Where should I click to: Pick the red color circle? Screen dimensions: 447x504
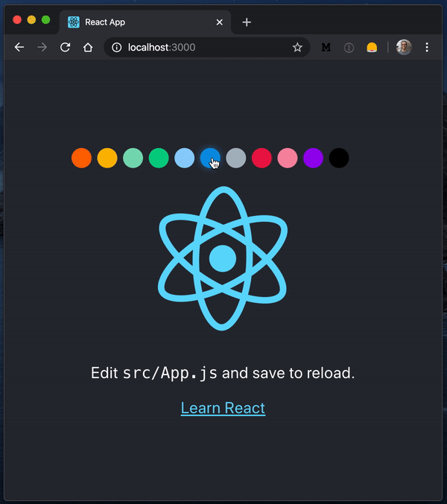261,158
